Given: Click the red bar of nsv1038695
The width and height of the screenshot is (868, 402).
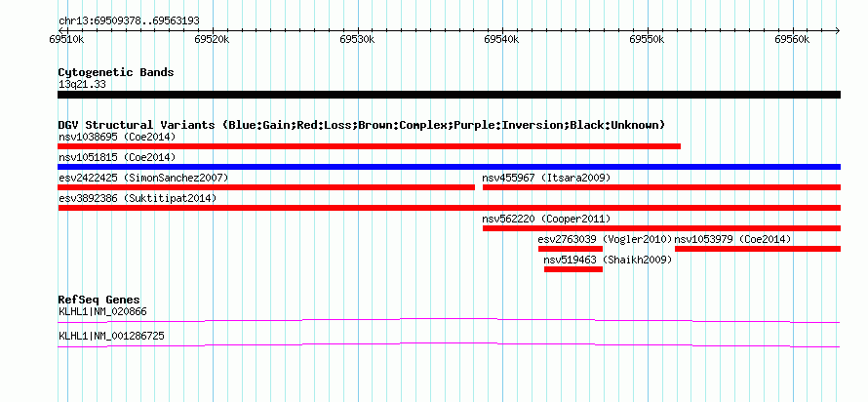Looking at the screenshot, I should (x=369, y=146).
